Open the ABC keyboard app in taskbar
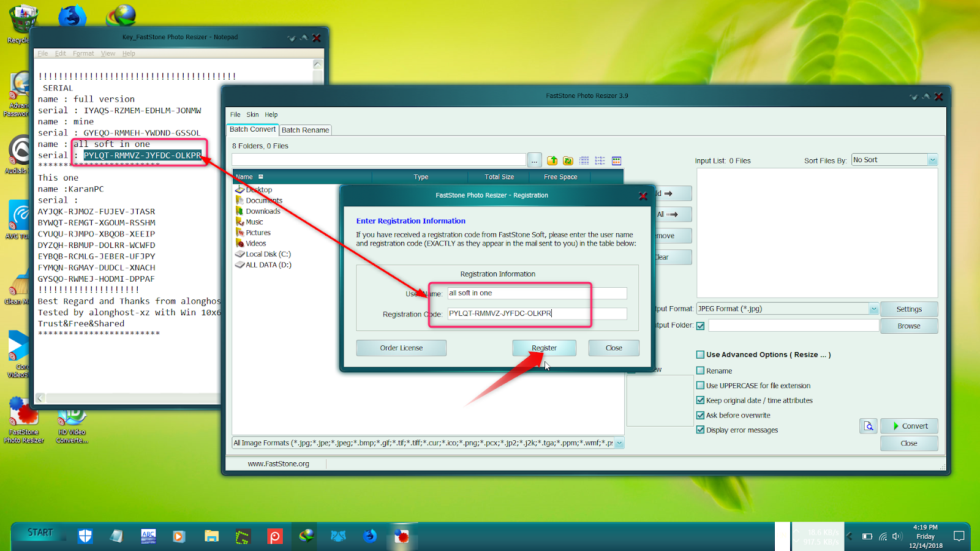This screenshot has width=980, height=551. click(148, 536)
